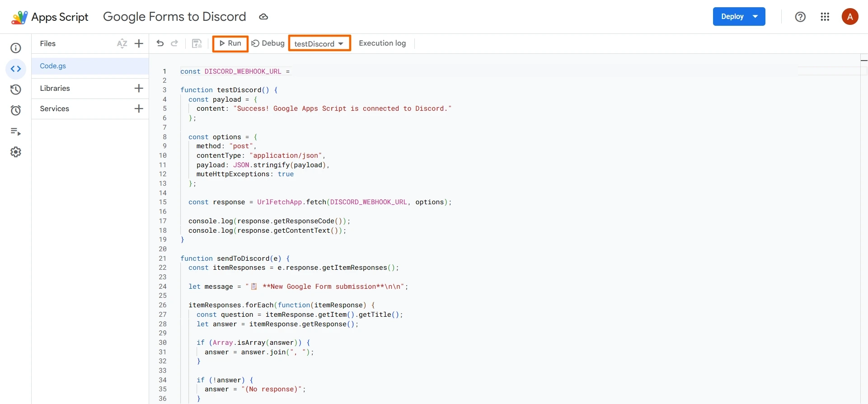The height and width of the screenshot is (404, 868).
Task: Open Project Settings gear icon
Action: click(x=16, y=152)
